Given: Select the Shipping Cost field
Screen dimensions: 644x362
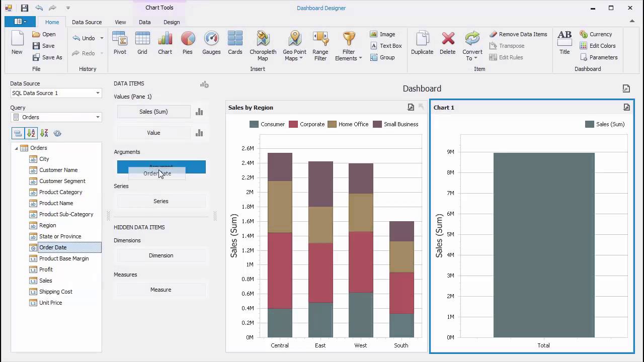Looking at the screenshot, I should pyautogui.click(x=55, y=292).
